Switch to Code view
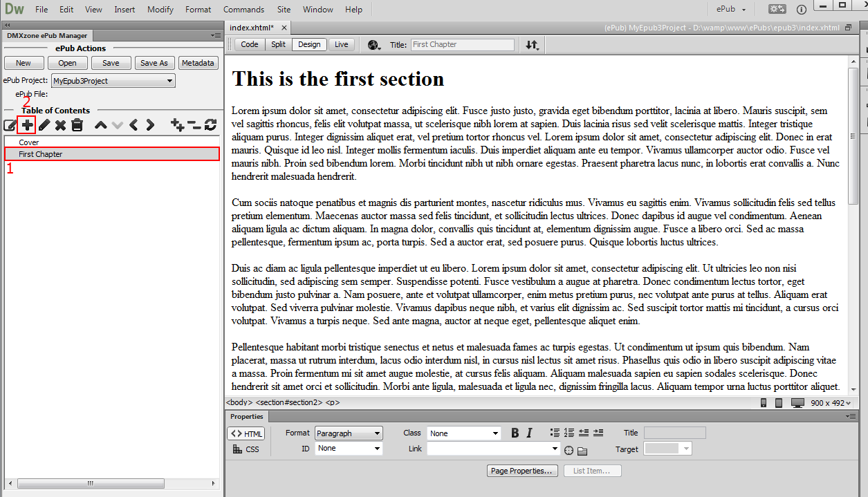Viewport: 868px width, 497px height. point(250,44)
